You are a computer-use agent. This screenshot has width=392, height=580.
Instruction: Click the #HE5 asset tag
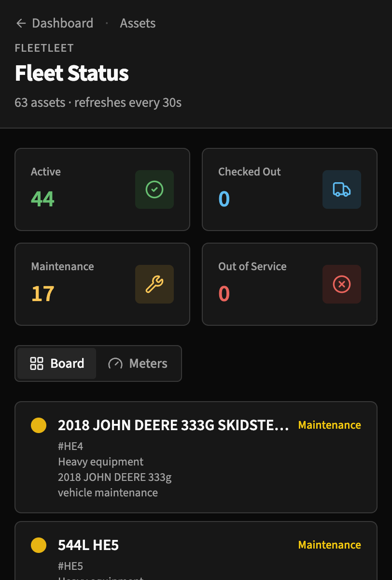tap(70, 566)
